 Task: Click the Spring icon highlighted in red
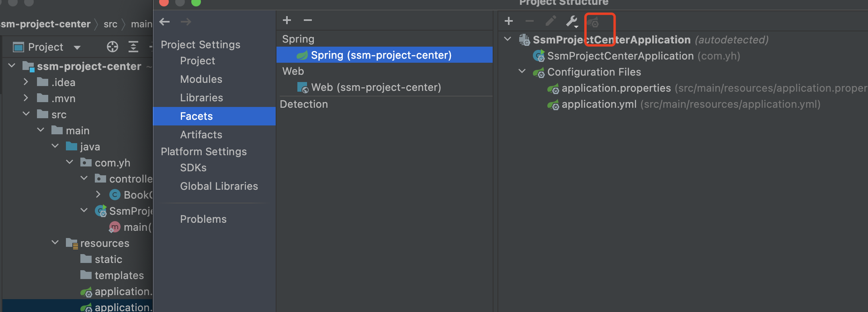(593, 22)
